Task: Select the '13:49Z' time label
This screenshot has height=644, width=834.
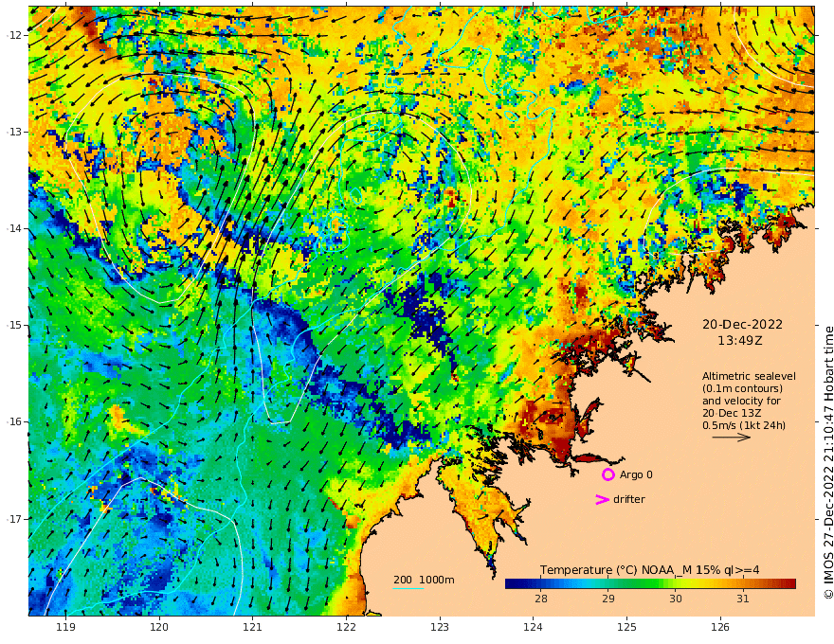Action: [x=740, y=341]
